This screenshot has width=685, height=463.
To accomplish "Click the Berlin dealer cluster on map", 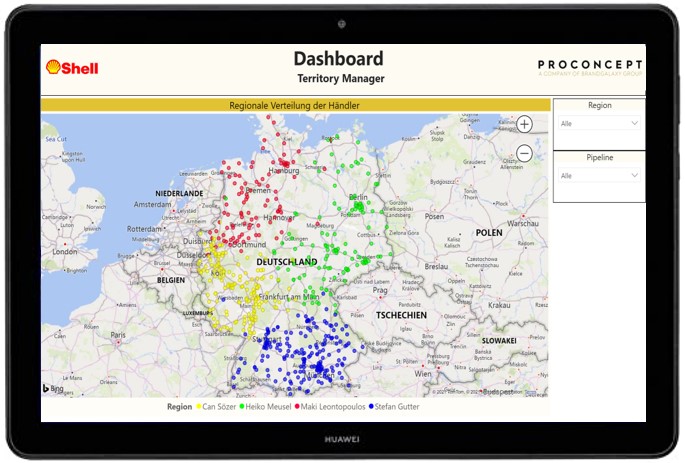I will tap(357, 207).
